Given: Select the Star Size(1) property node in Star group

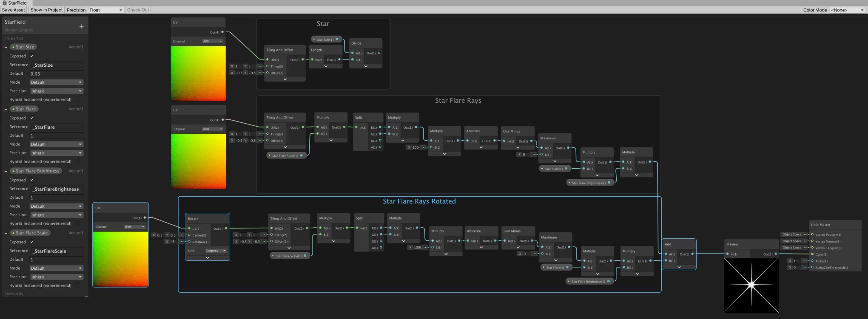Looking at the screenshot, I should (326, 40).
